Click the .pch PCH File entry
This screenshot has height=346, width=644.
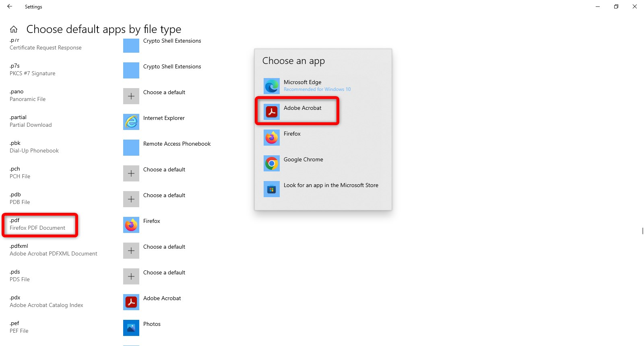[20, 173]
